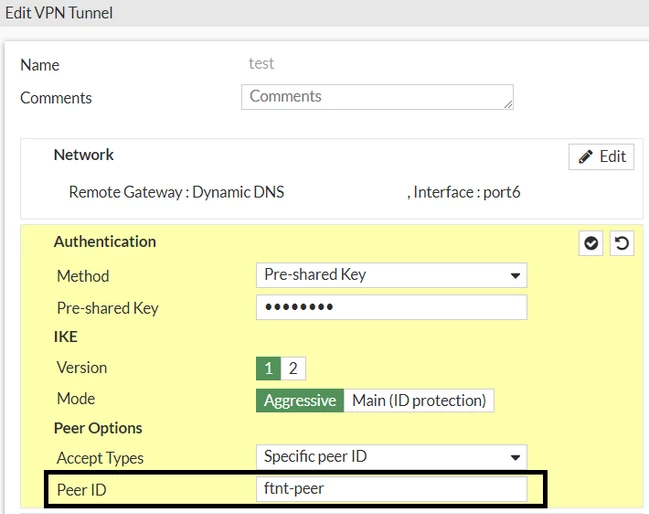Select IKE Version 2

(x=293, y=368)
